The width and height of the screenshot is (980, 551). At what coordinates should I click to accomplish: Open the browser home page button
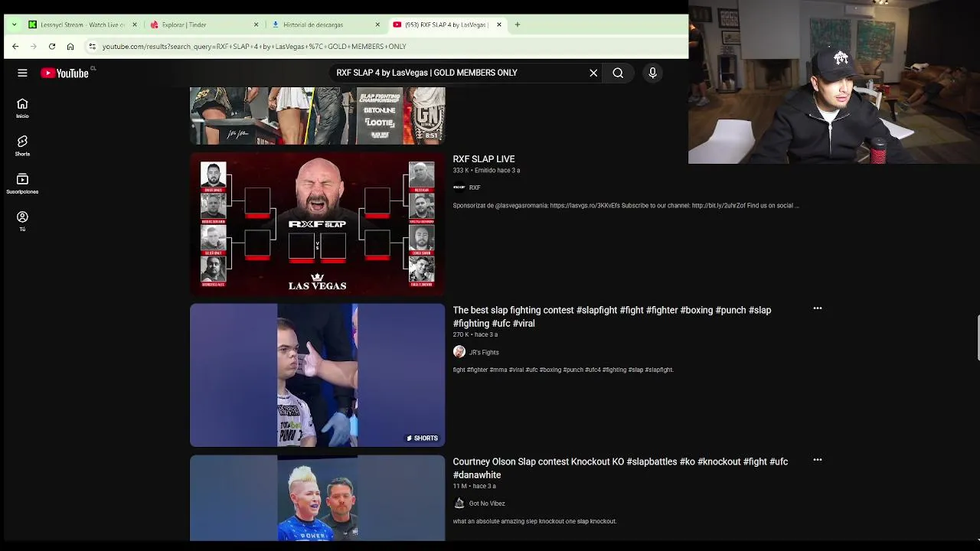point(70,47)
